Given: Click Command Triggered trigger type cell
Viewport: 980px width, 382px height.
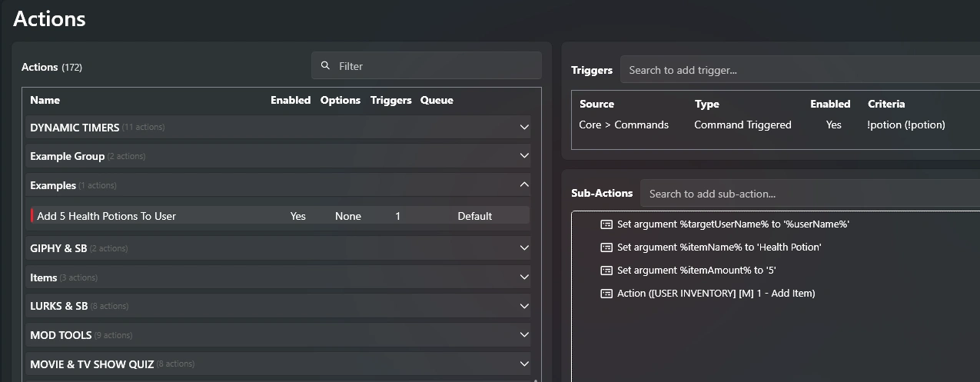Looking at the screenshot, I should click(742, 125).
